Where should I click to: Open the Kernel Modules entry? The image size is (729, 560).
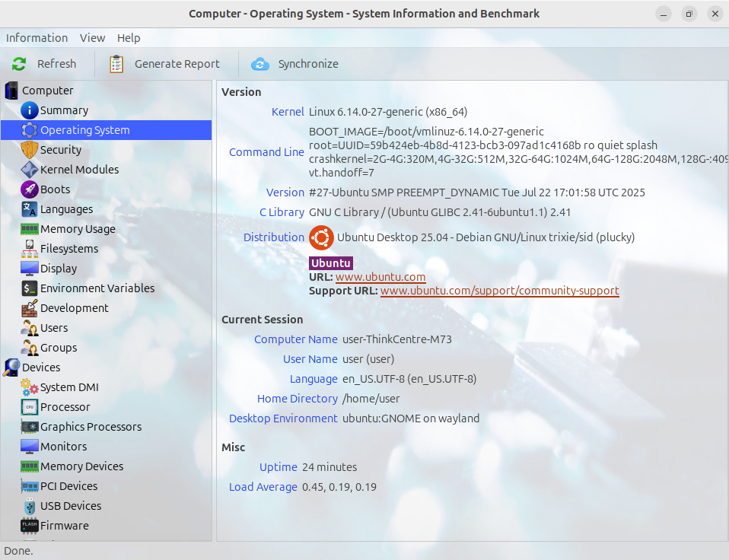(79, 170)
